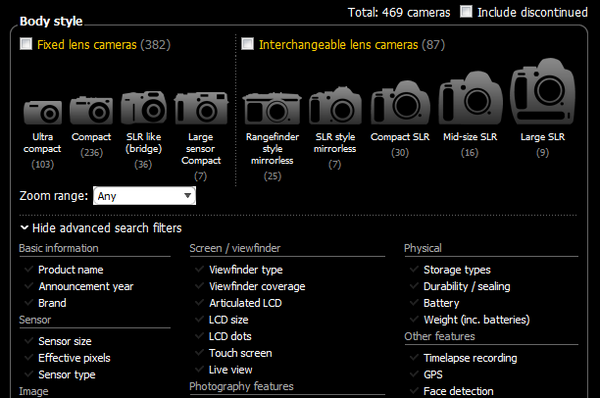Click the Photography features section heading
The height and width of the screenshot is (398, 600).
[x=241, y=386]
